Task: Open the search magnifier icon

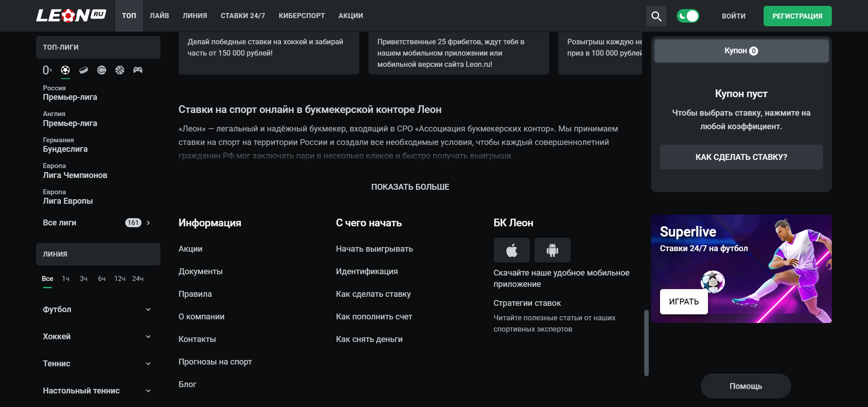Action: tap(656, 16)
